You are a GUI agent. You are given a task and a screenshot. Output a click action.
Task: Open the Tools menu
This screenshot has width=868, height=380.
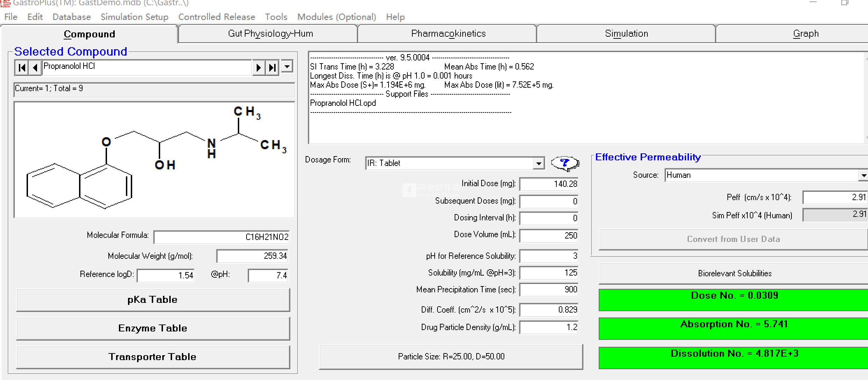276,17
